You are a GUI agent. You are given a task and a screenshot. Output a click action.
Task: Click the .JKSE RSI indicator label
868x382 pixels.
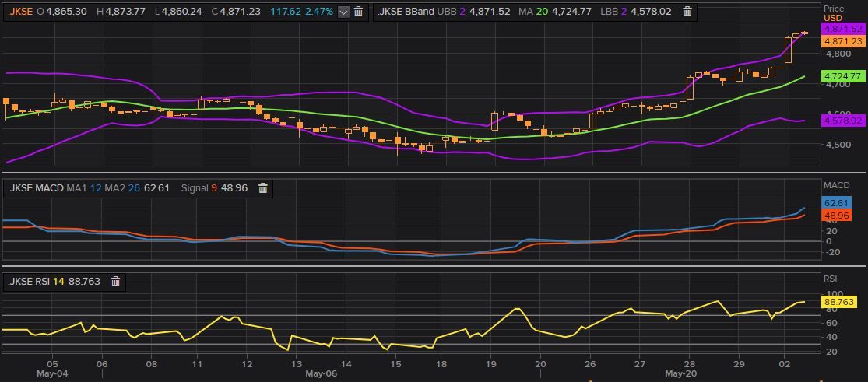[28, 281]
